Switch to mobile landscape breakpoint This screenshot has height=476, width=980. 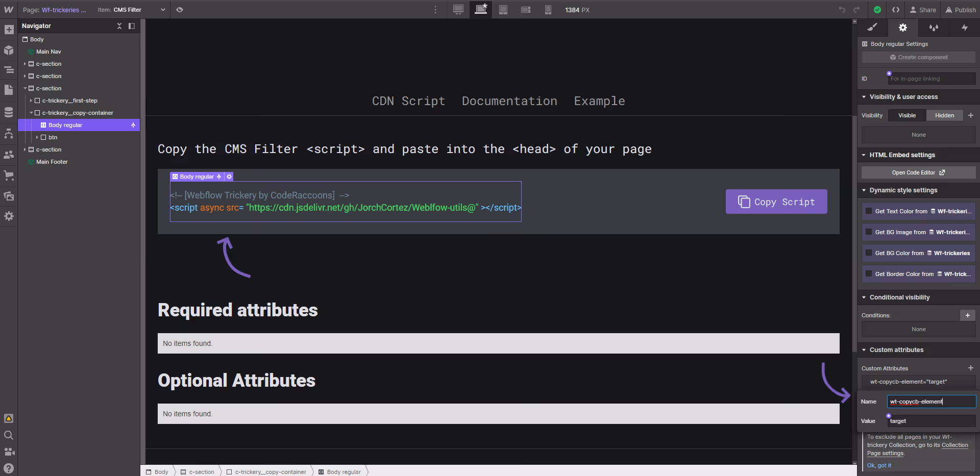point(526,10)
